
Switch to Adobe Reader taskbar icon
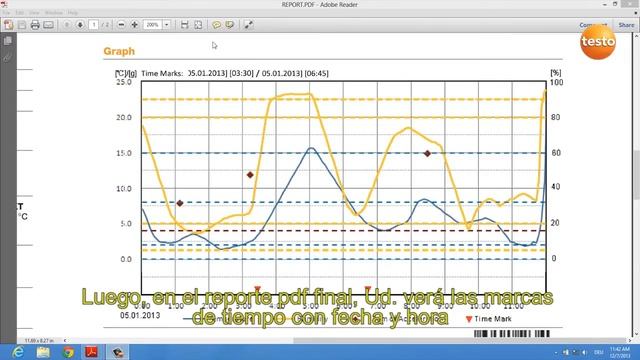(91, 352)
